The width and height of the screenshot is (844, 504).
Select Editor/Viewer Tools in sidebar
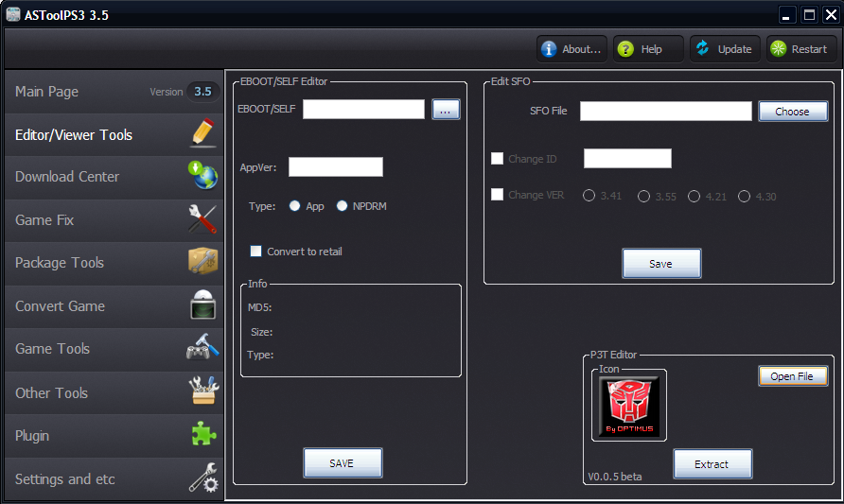click(114, 134)
